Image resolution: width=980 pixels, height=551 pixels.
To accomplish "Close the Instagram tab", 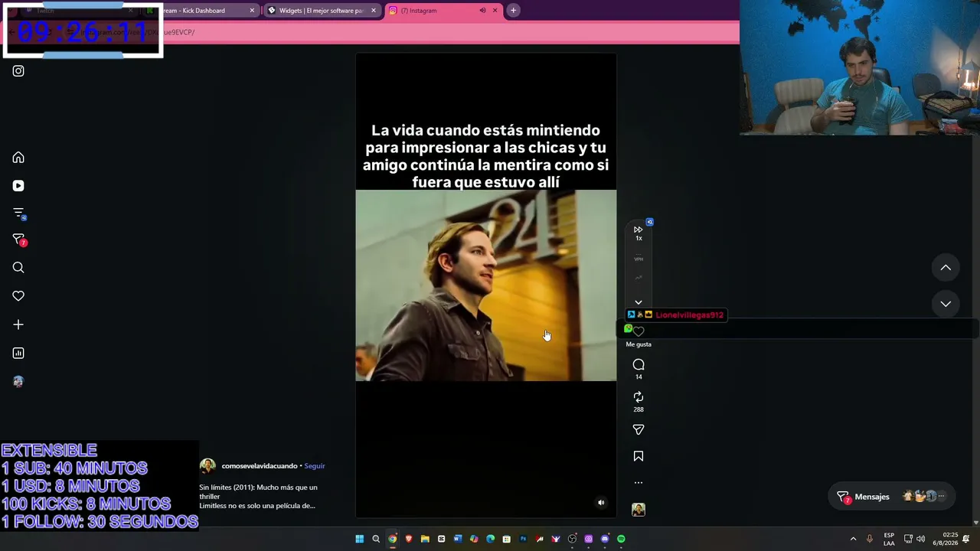I will [x=495, y=11].
